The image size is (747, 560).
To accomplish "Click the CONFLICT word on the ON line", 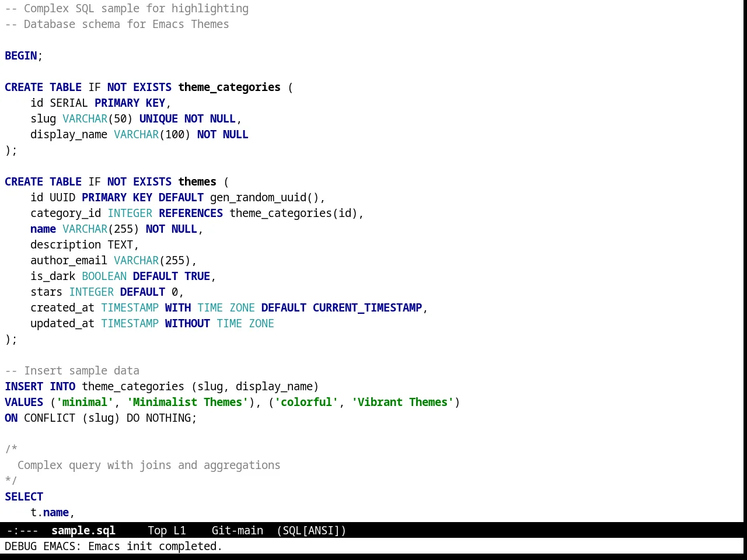I will tap(50, 418).
